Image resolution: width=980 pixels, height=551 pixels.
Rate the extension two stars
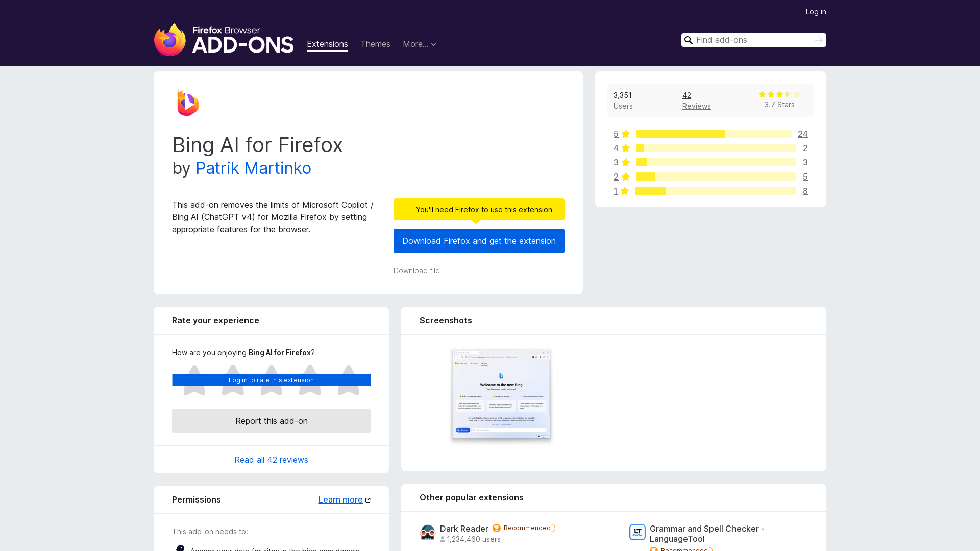pos(233,381)
